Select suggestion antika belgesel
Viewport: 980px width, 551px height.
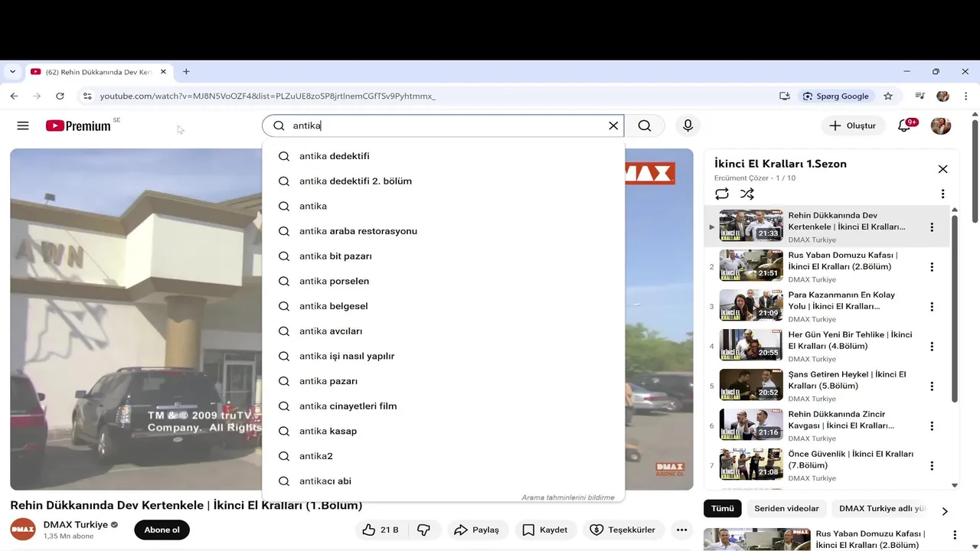443,306
